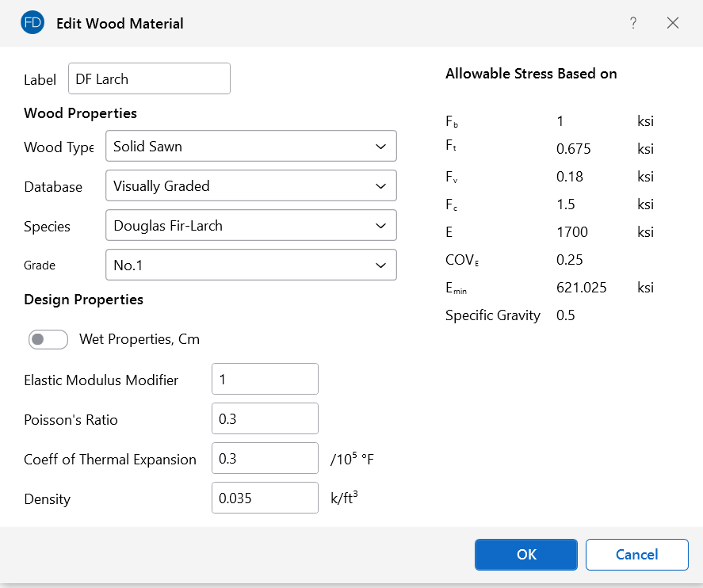703x588 pixels.
Task: Click the Wood Type dropdown chevron arrow
Action: coord(380,147)
